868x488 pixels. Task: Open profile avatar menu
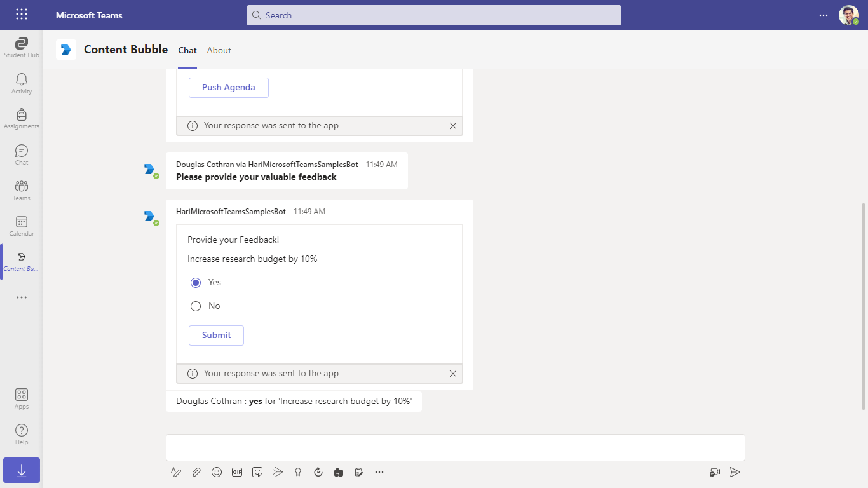[848, 15]
